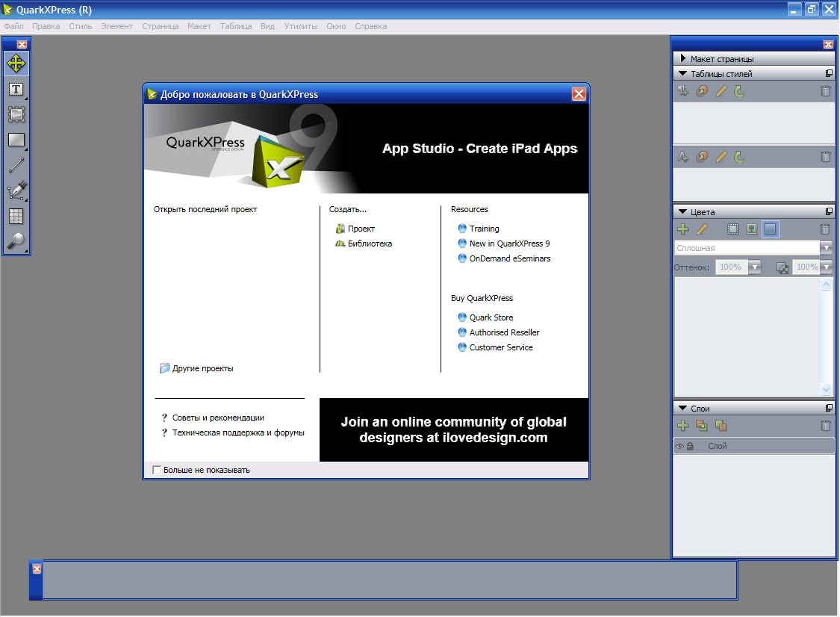This screenshot has height=617, width=840.
Task: Click move item to layer icon
Action: 702,426
